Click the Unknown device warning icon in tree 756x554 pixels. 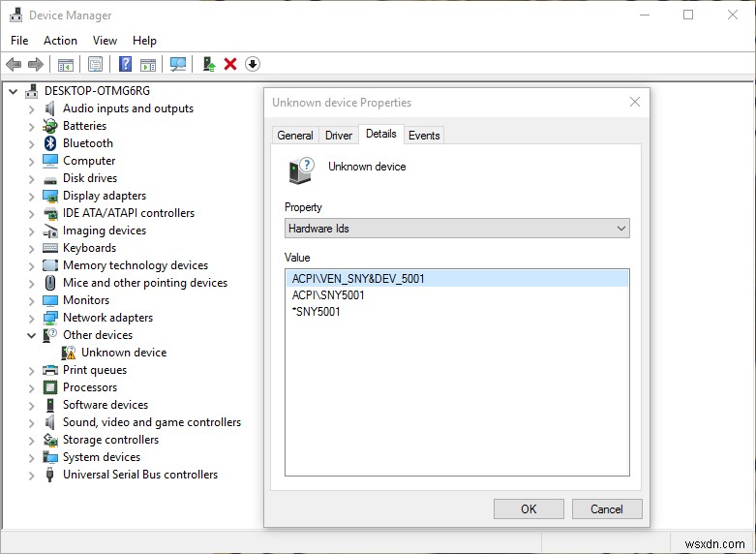[69, 353]
